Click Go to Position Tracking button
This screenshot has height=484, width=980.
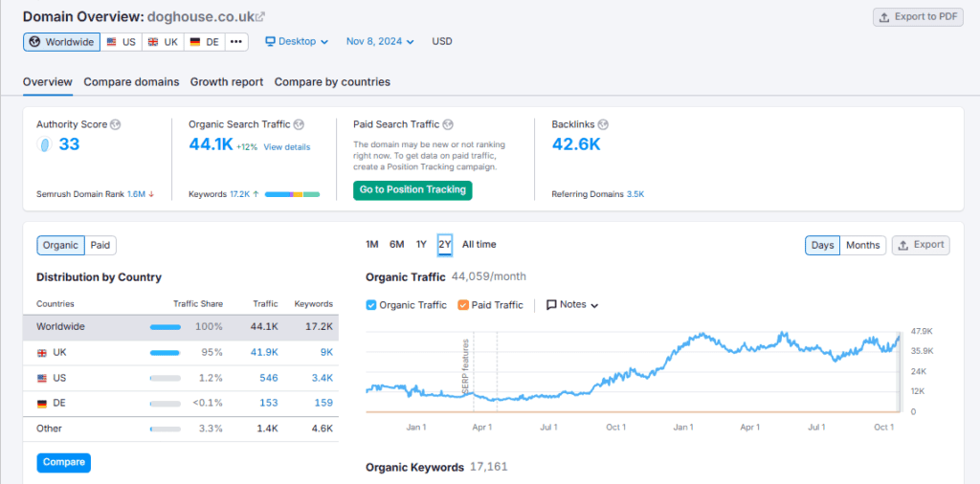coord(412,189)
